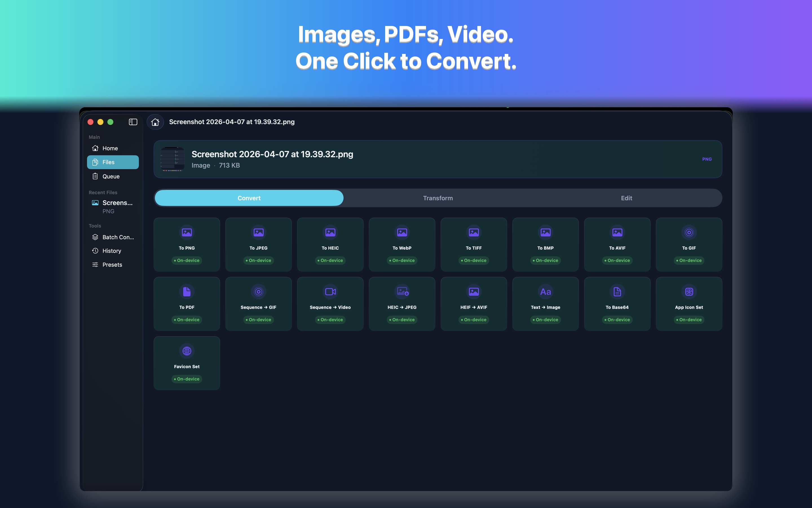Select the Text → Image Aa icon
Viewport: 812px width, 508px height.
coord(546,292)
